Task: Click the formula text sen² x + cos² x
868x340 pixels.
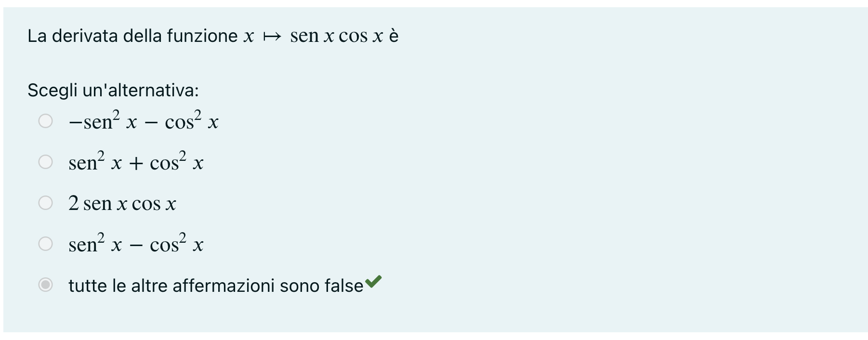Action: tap(136, 163)
